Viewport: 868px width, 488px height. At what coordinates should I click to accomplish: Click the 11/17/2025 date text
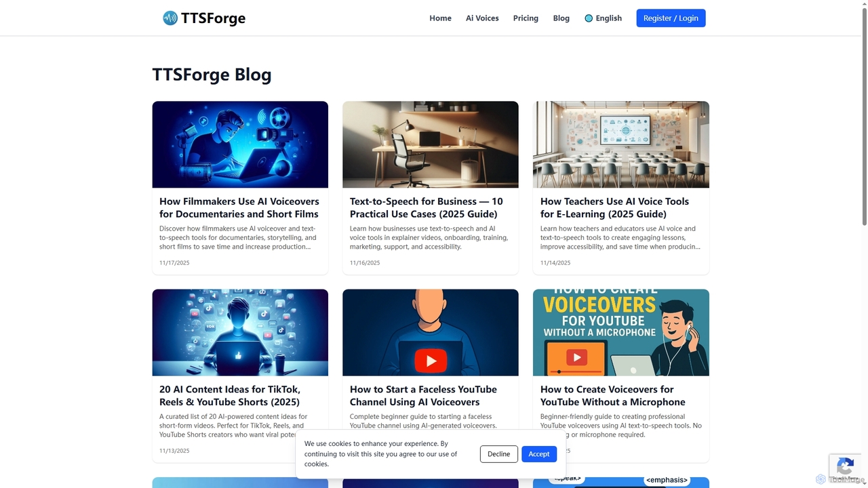point(174,262)
